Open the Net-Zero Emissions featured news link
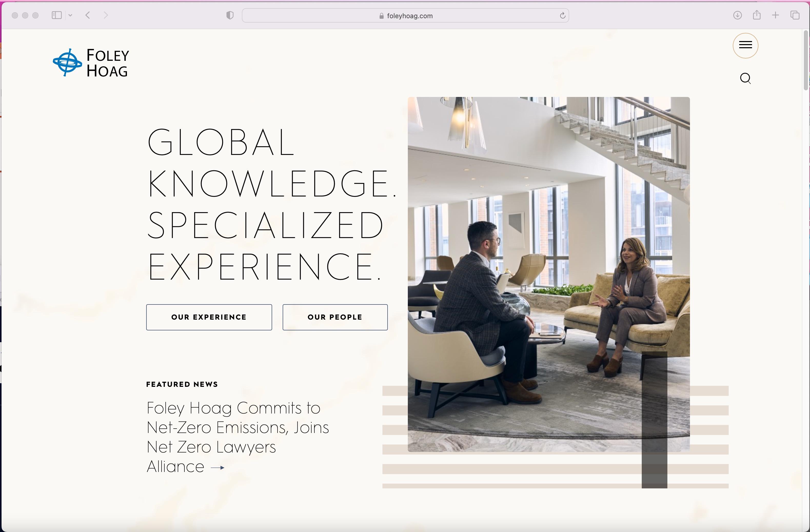Image resolution: width=810 pixels, height=532 pixels. click(237, 428)
